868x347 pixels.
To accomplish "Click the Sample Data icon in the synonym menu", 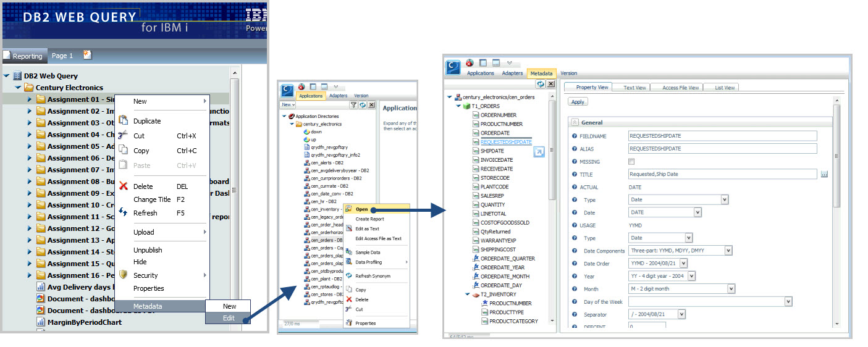I will [x=349, y=252].
